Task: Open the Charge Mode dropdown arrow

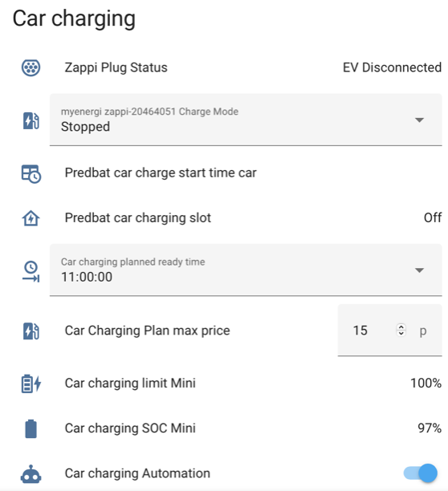Action: (x=419, y=120)
